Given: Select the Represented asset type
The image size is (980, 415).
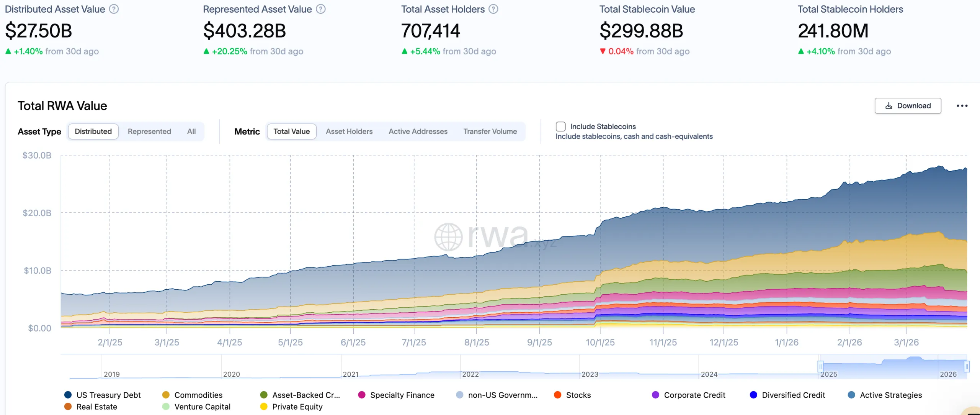Looking at the screenshot, I should tap(149, 131).
